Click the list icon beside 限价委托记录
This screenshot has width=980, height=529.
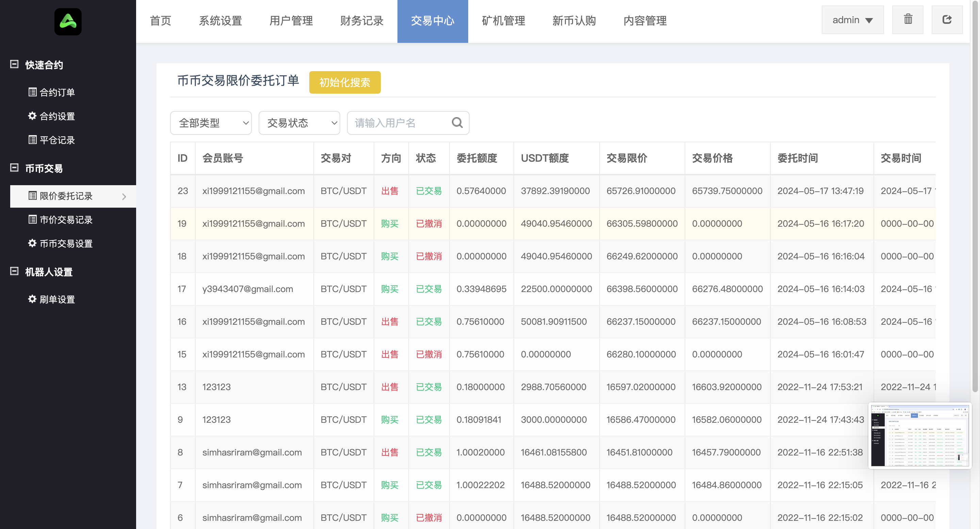(32, 196)
